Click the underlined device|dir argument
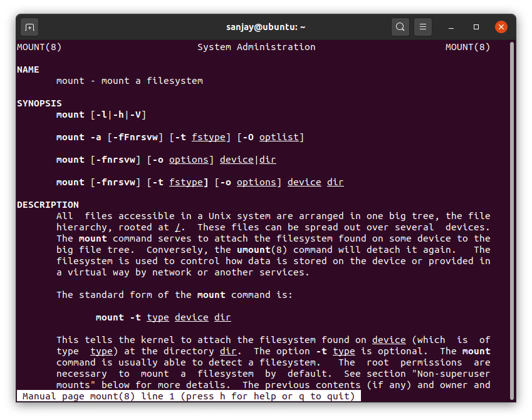The width and height of the screenshot is (532, 420). [248, 160]
